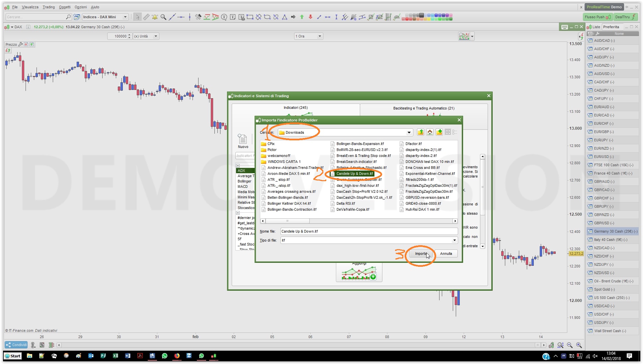Expand the Tipo di file dropdown
The height and width of the screenshot is (364, 643).
(454, 240)
